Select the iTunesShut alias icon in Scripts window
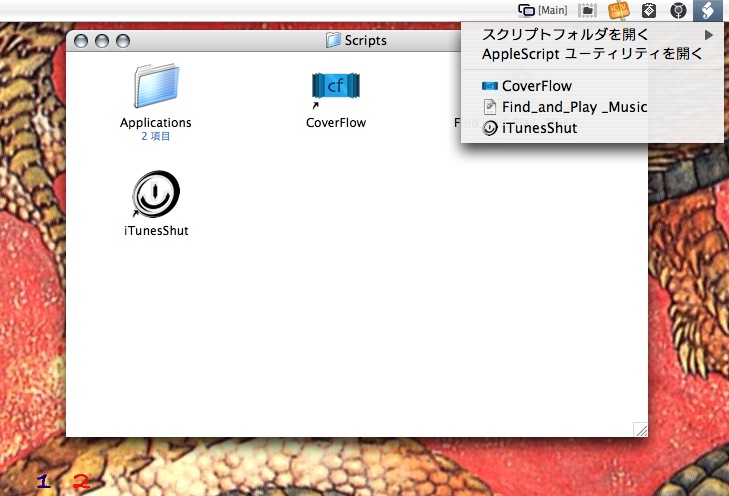Viewport: 729px width, 496px height. tap(156, 194)
